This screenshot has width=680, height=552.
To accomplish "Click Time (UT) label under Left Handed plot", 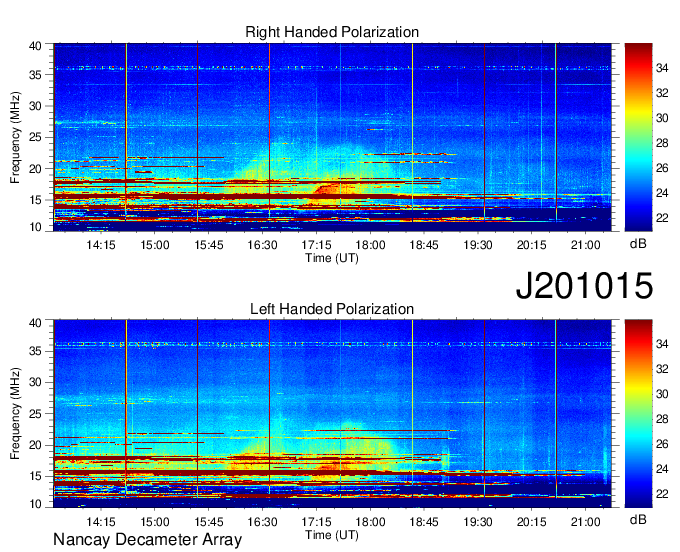I will [332, 535].
